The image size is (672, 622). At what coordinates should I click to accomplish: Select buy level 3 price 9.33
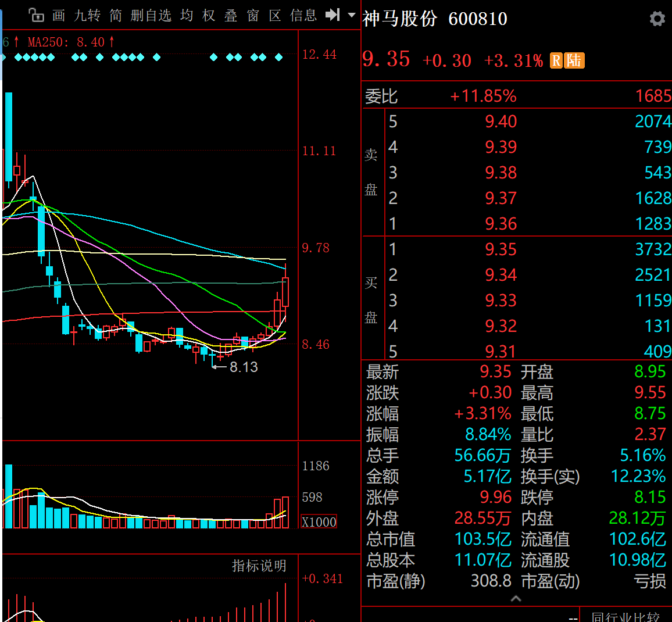point(501,301)
